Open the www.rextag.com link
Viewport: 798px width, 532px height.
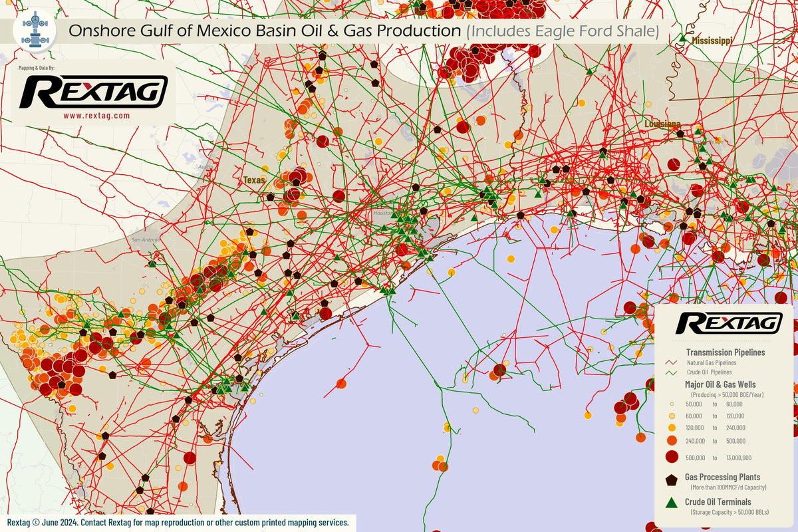(96, 115)
